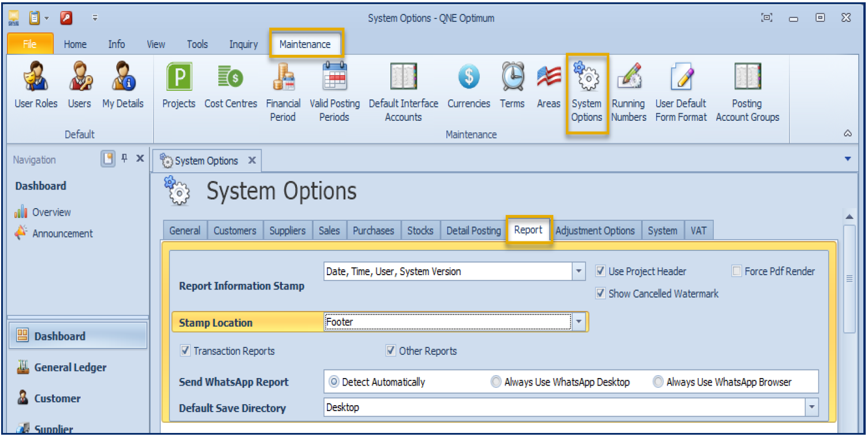The width and height of the screenshot is (868, 437).
Task: Open the document tab list arrow
Action: pos(847,159)
